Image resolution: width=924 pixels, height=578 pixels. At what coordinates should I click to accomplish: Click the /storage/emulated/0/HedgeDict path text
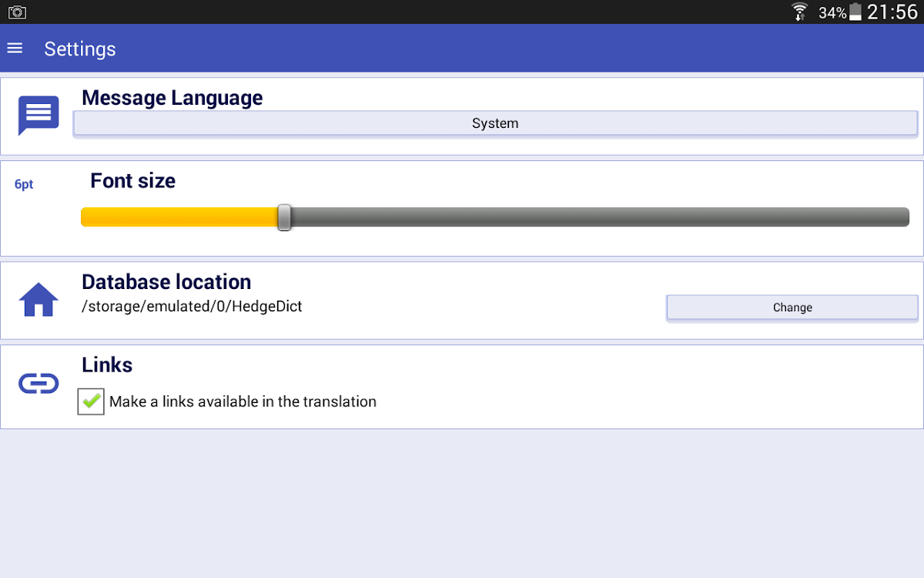[192, 307]
